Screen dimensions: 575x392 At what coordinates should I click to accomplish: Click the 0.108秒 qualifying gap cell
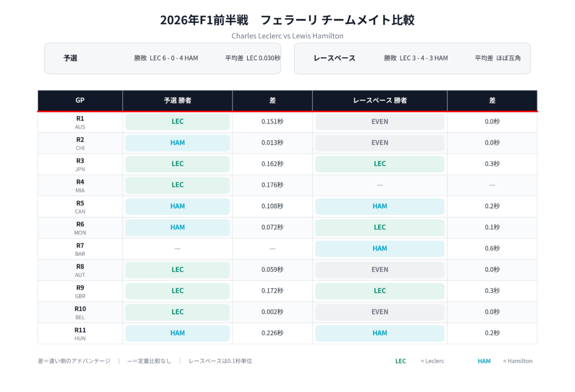pyautogui.click(x=272, y=207)
